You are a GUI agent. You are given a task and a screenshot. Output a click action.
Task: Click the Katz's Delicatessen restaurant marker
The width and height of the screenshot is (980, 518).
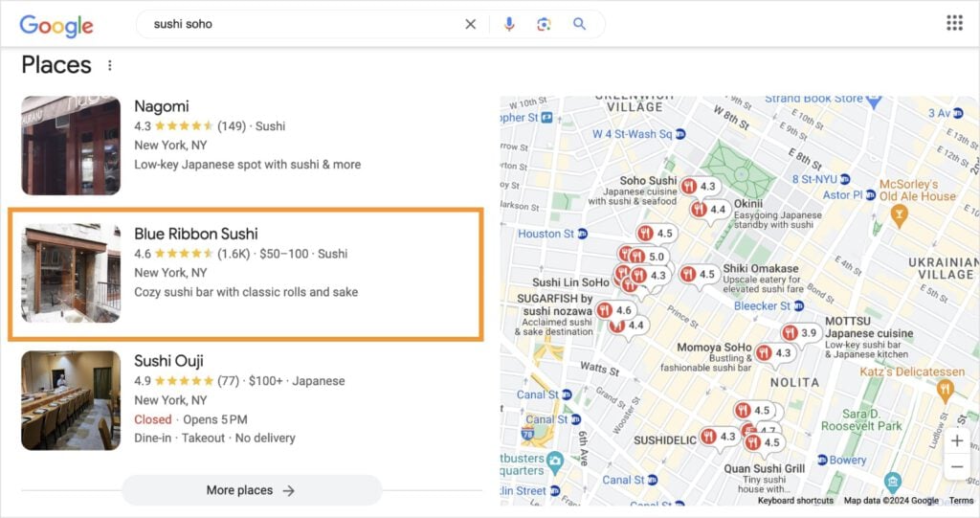click(x=945, y=391)
